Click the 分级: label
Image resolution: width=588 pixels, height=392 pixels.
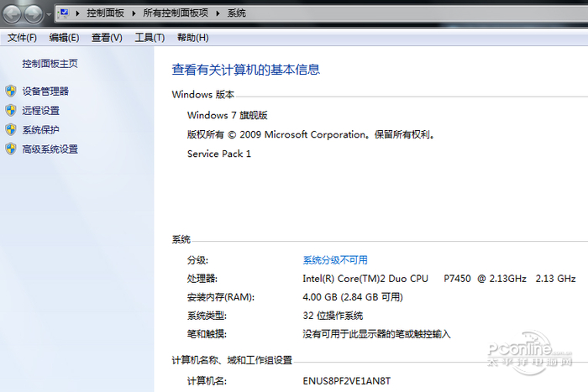point(197,260)
